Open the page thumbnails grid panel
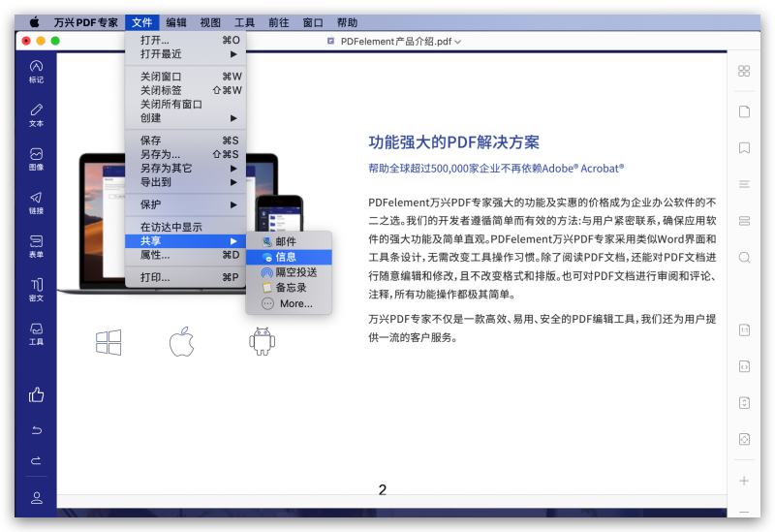Screen dimensions: 775x532 [744, 71]
